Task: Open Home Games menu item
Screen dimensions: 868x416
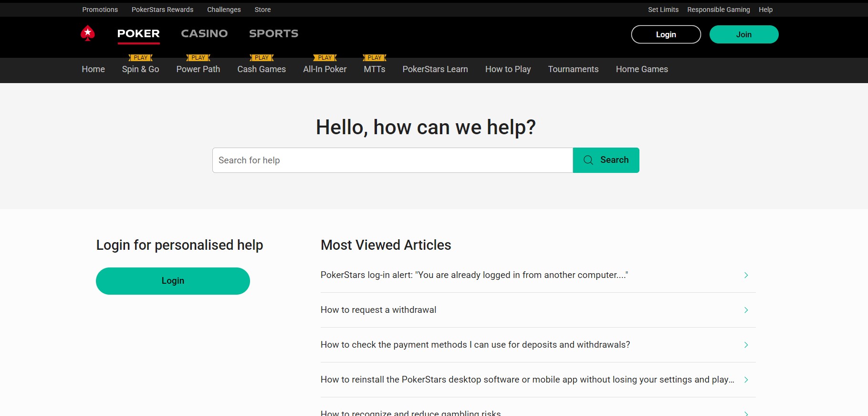Action: click(642, 69)
